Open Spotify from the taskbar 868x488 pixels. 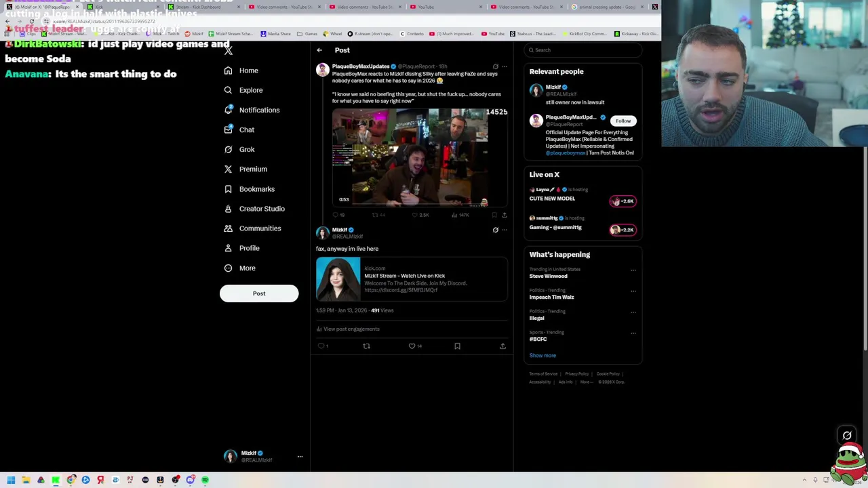205,480
